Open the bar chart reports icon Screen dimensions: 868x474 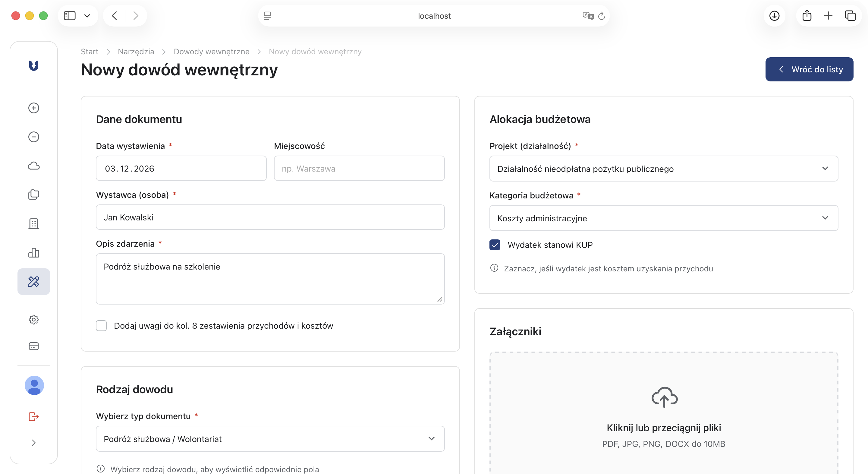pyautogui.click(x=34, y=252)
